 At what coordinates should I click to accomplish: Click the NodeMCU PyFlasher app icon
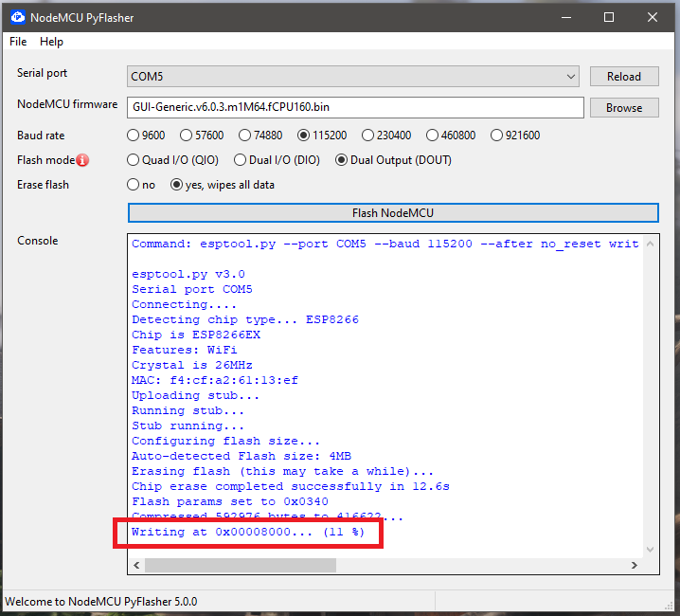point(18,17)
